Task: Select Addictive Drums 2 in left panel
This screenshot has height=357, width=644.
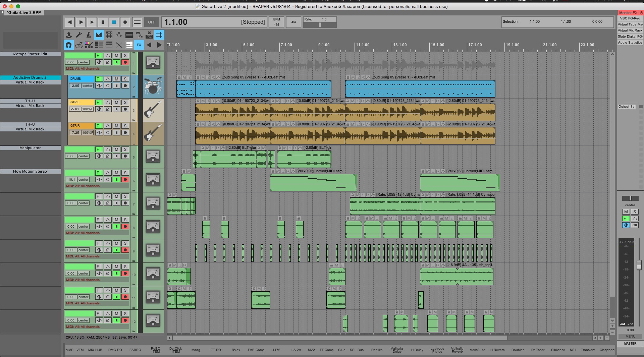Action: pyautogui.click(x=30, y=77)
